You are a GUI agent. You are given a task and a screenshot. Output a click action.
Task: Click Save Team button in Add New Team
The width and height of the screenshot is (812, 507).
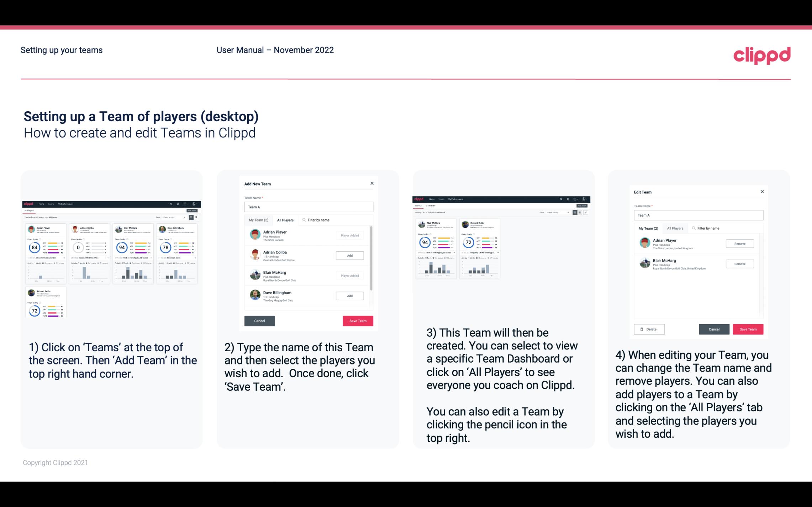358,320
